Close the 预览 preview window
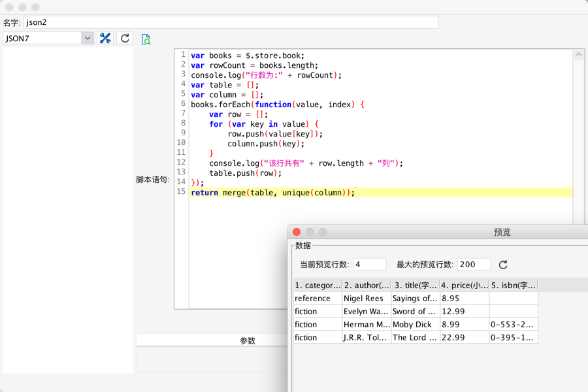 point(296,232)
